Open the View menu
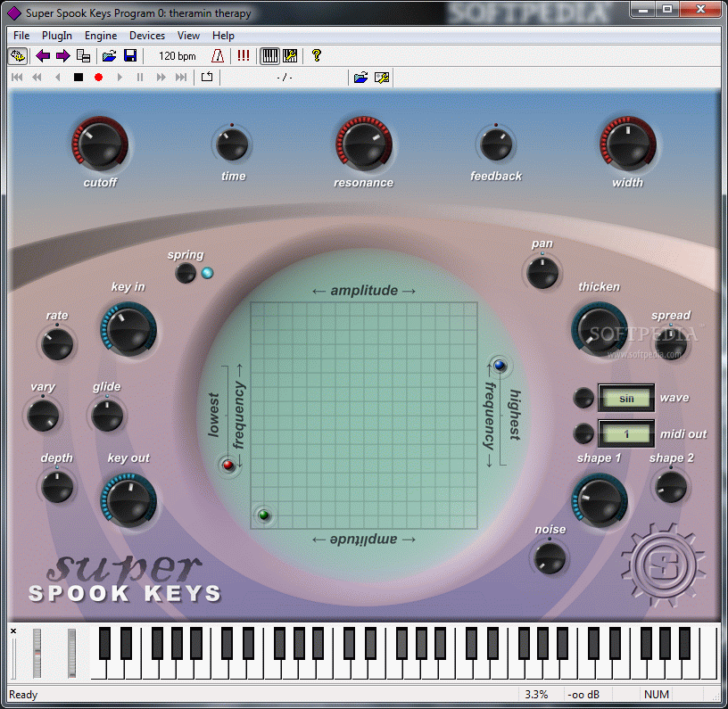Image resolution: width=728 pixels, height=709 pixels. coord(188,36)
